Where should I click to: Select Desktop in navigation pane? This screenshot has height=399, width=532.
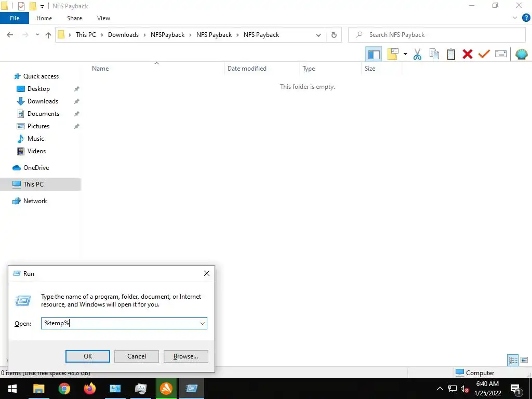(38, 89)
